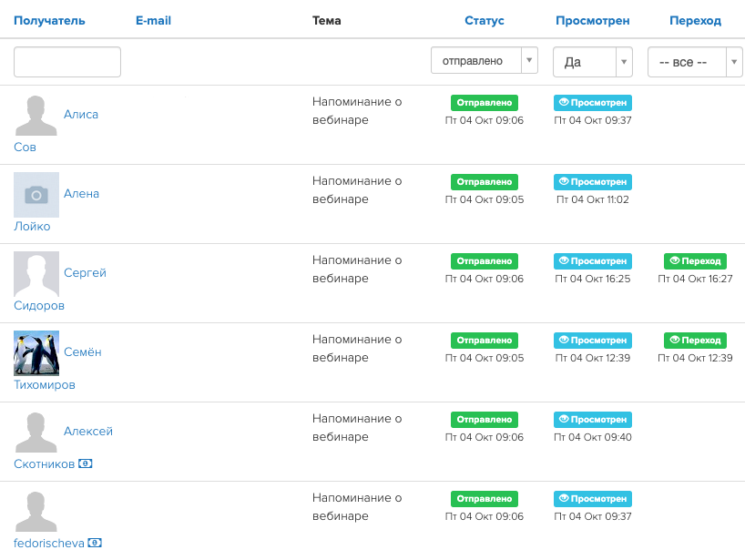Sort by the Статус column header
The height and width of the screenshot is (560, 745).
coord(485,20)
